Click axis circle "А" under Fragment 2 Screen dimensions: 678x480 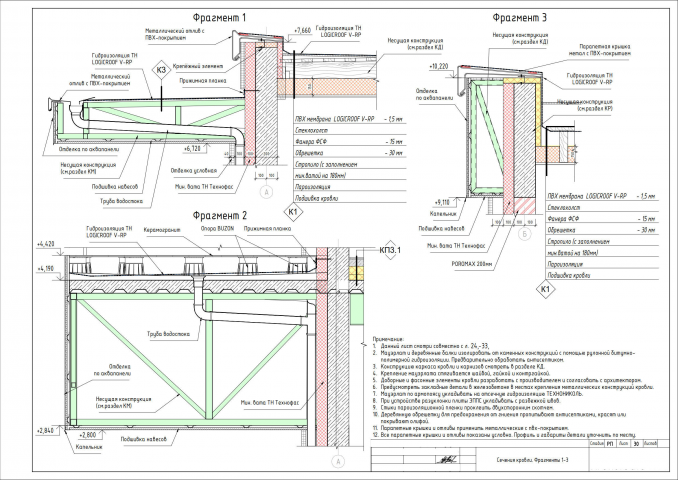[x=338, y=462]
